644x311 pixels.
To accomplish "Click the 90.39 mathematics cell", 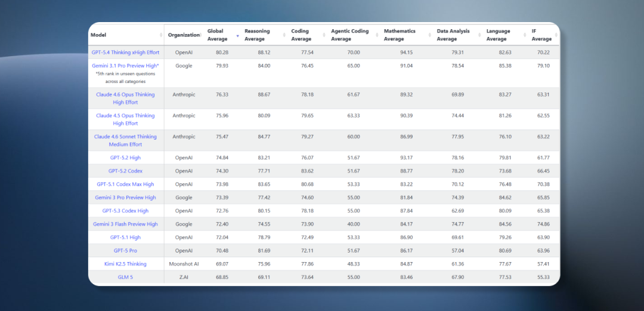I will click(406, 116).
